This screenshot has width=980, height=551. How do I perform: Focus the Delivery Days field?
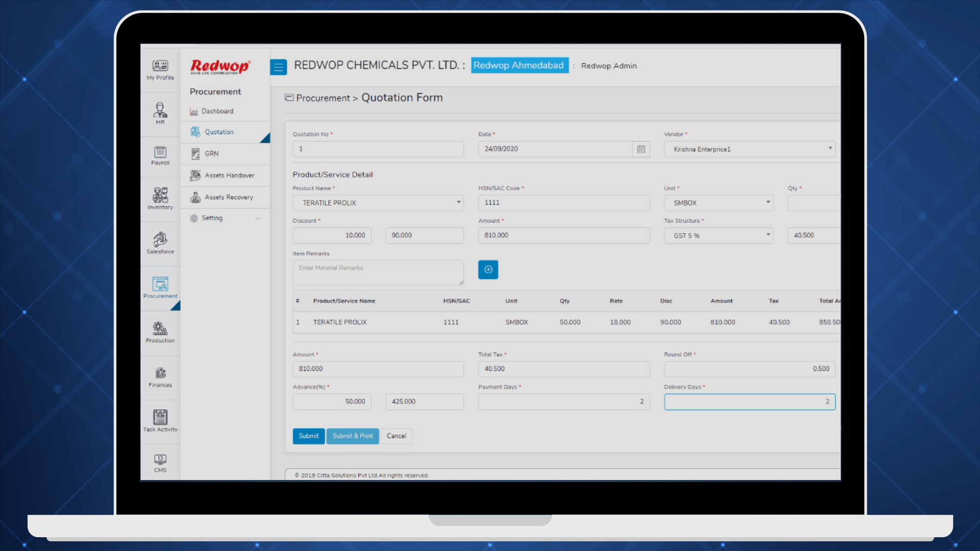click(750, 402)
